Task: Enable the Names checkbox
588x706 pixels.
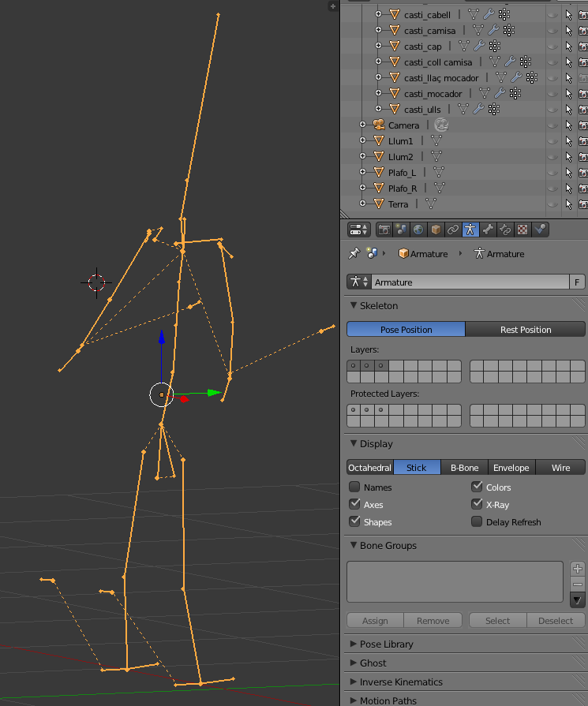Action: [354, 487]
